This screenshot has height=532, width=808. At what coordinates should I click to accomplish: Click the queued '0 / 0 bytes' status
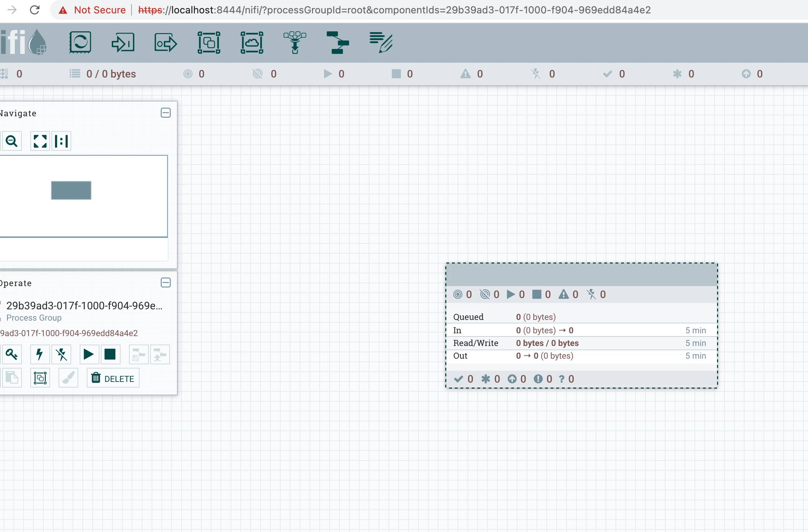(x=103, y=74)
